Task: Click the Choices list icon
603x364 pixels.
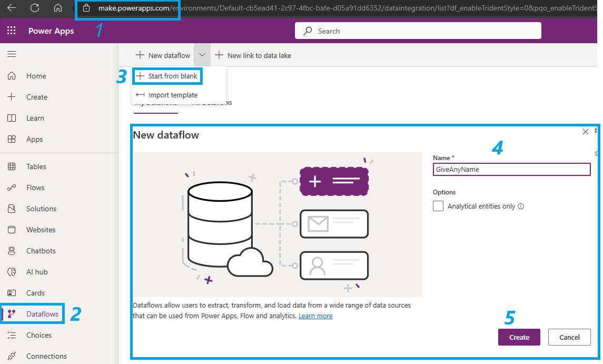Action: tap(12, 335)
